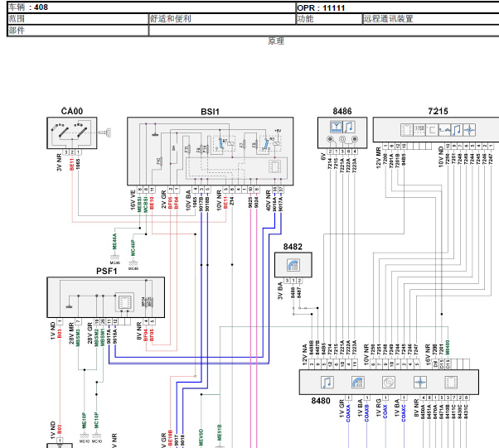
Task: Click the chip icon in component 7215
Action: coord(406,130)
